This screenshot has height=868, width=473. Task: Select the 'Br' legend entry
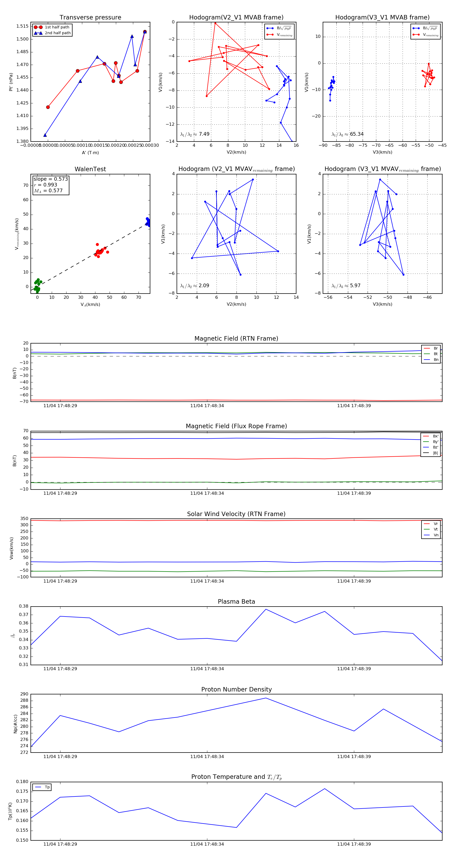[x=431, y=349]
